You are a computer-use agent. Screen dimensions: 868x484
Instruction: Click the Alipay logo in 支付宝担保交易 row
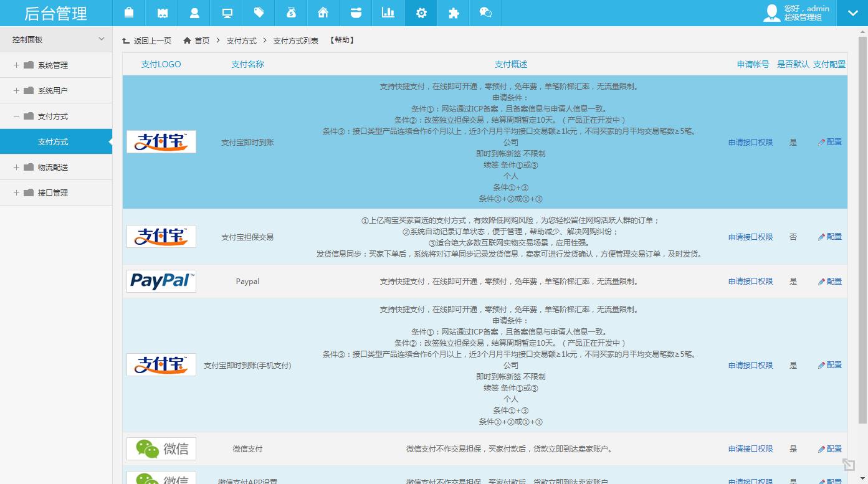click(x=161, y=237)
